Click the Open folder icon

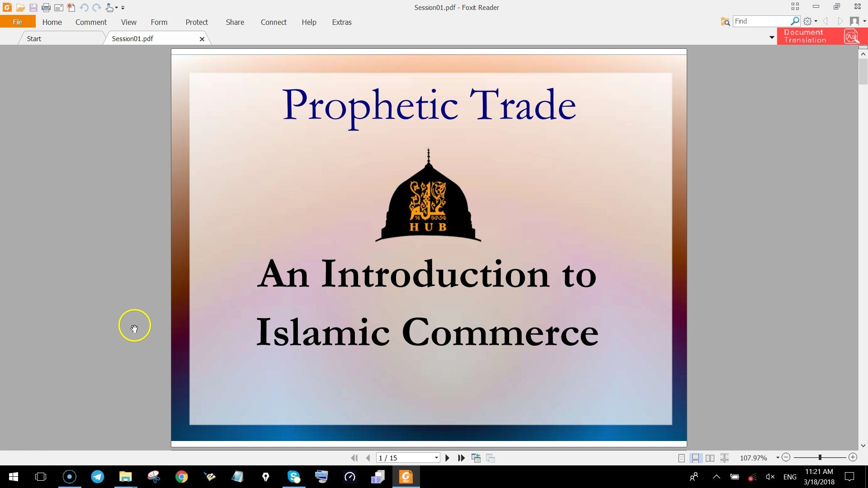pyautogui.click(x=20, y=8)
